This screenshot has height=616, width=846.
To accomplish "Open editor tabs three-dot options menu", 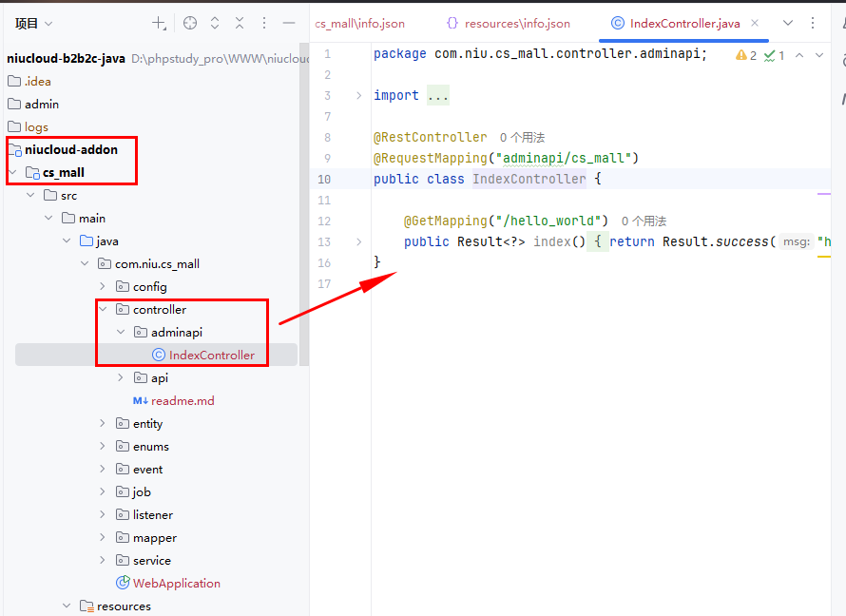I will point(813,23).
